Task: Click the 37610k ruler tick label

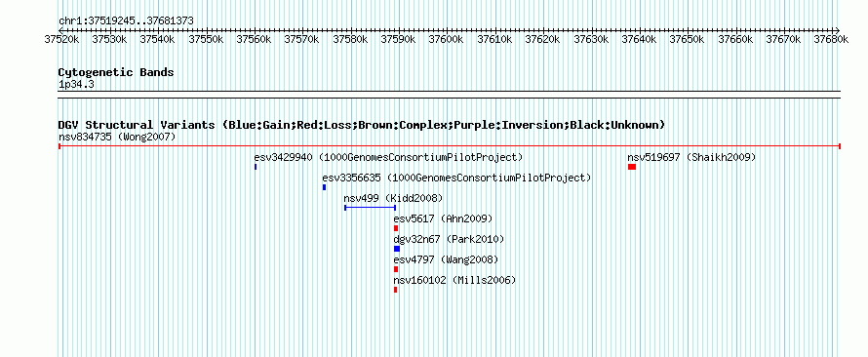Action: [495, 39]
